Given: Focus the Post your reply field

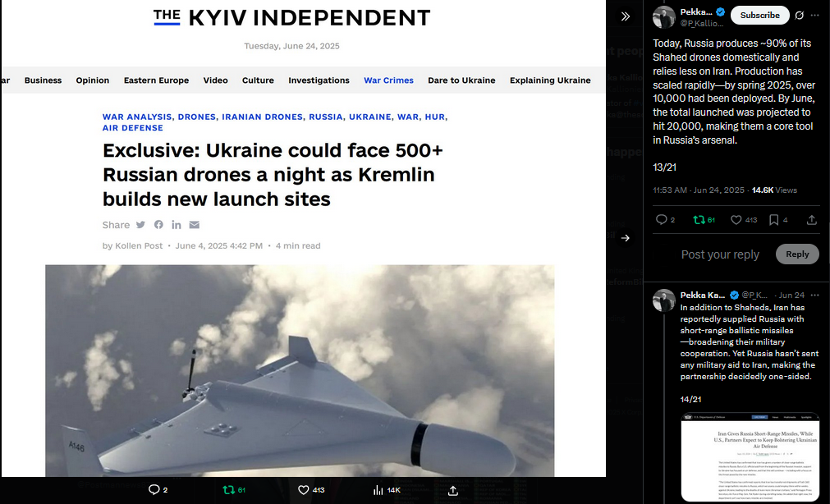Looking at the screenshot, I should (x=720, y=254).
